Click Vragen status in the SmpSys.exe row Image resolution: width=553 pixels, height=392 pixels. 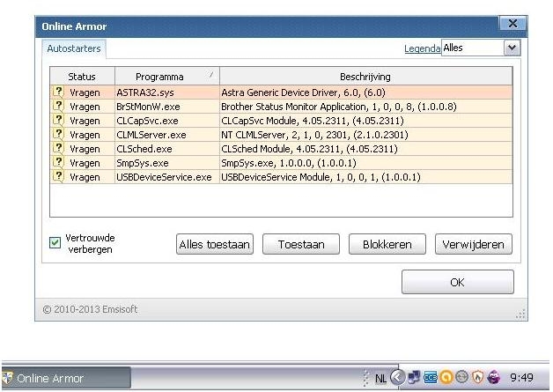tap(85, 163)
